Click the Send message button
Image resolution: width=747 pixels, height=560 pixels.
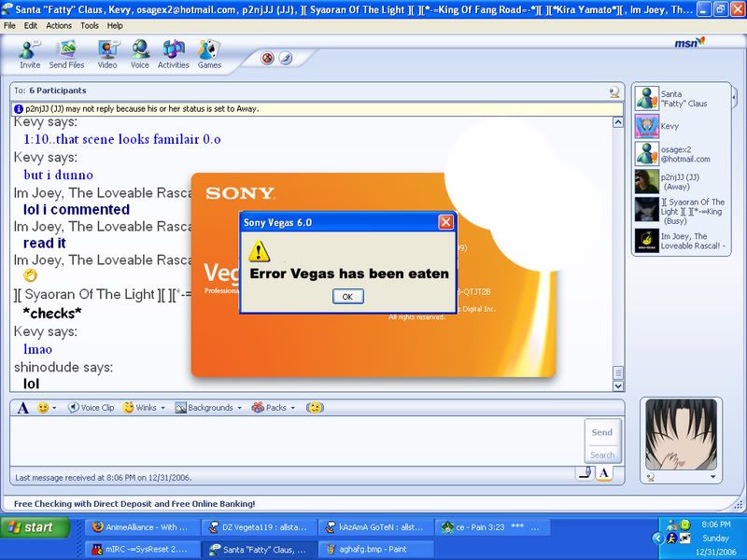pyautogui.click(x=601, y=432)
